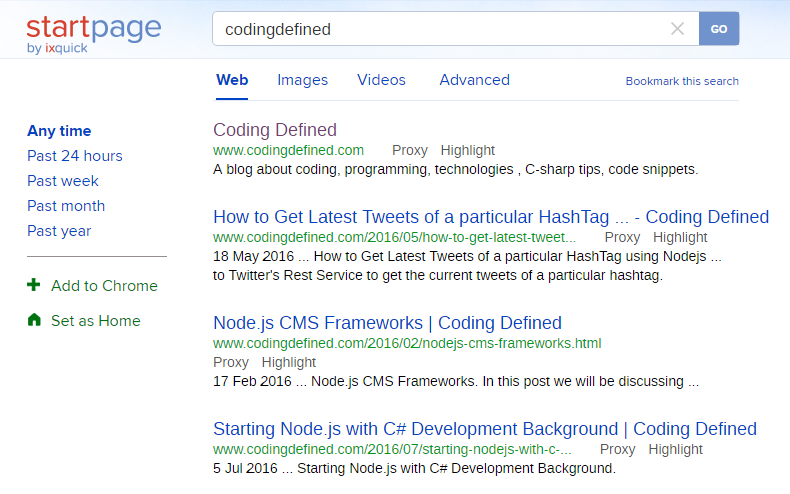This screenshot has height=494, width=790.
Task: Click the how-to-get-latest-tweet URL
Action: tap(394, 237)
